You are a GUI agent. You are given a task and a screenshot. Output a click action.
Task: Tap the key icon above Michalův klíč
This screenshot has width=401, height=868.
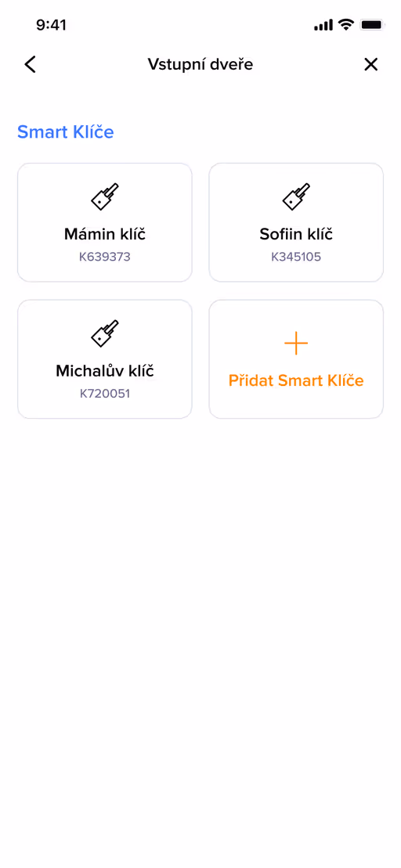pyautogui.click(x=105, y=333)
